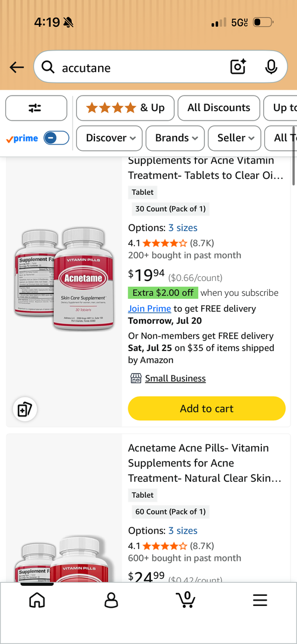Open the hamburger menu tab

pyautogui.click(x=260, y=600)
